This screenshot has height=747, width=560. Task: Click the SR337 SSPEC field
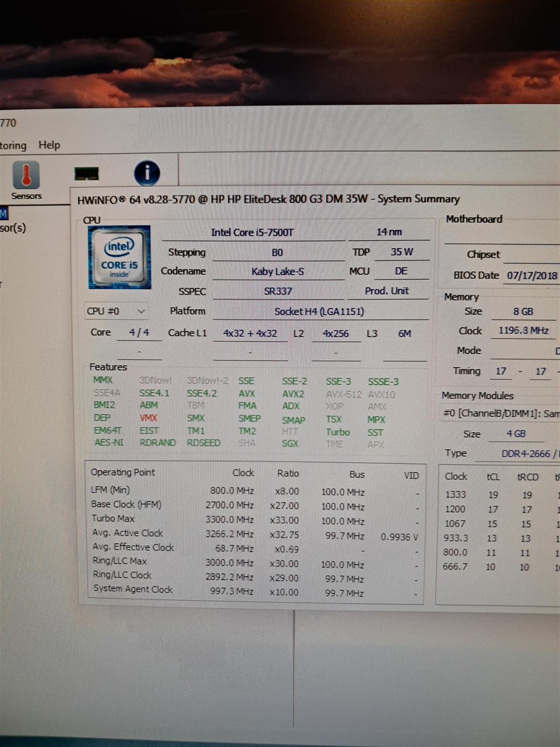278,291
